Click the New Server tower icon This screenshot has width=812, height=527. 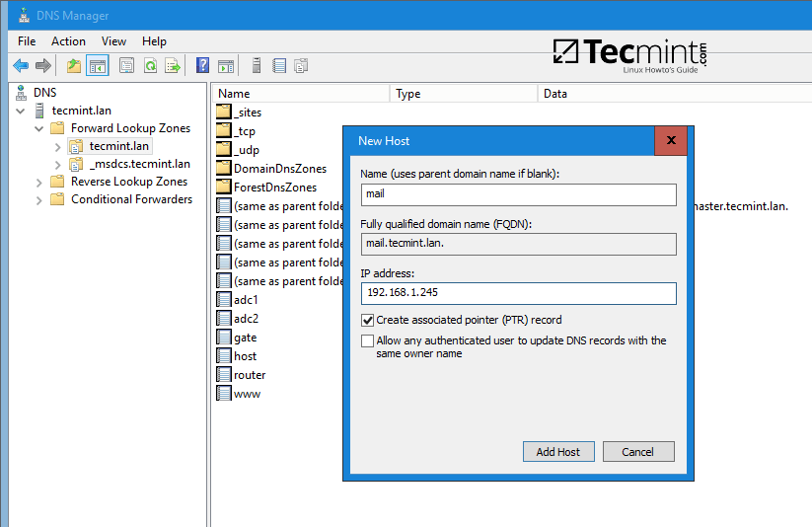(x=257, y=66)
